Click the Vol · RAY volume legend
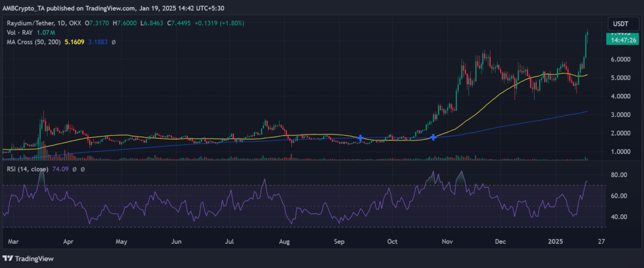This screenshot has height=268, width=644. (21, 32)
